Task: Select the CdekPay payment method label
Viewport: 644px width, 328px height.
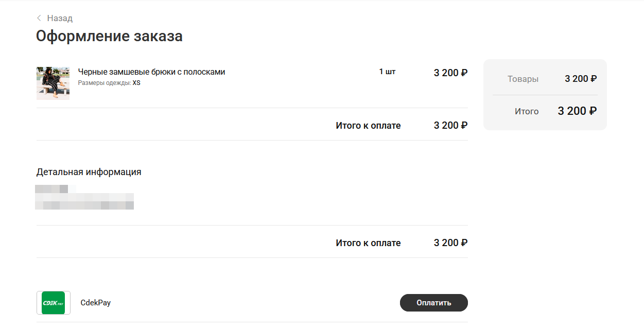Action: point(96,303)
